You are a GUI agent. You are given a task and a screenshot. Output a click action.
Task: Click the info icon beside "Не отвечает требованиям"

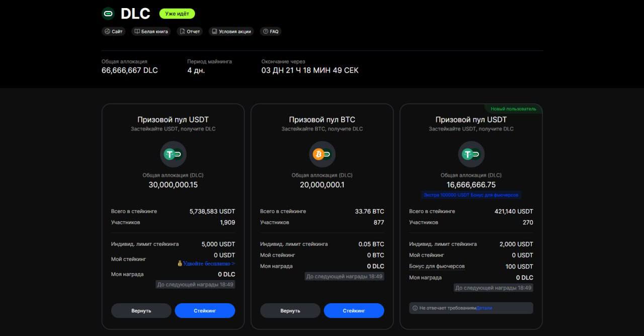pyautogui.click(x=415, y=308)
